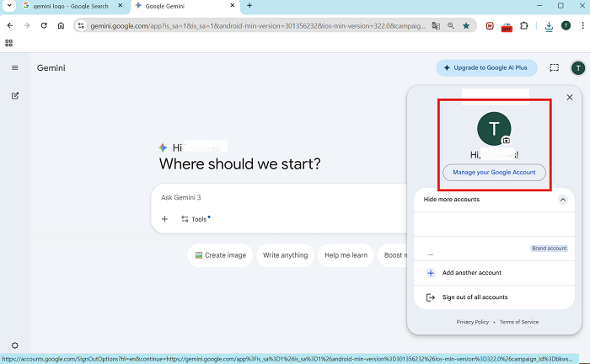Click the Ask Gemini 3 input field
Screen dimensions: 590x364
278,197
